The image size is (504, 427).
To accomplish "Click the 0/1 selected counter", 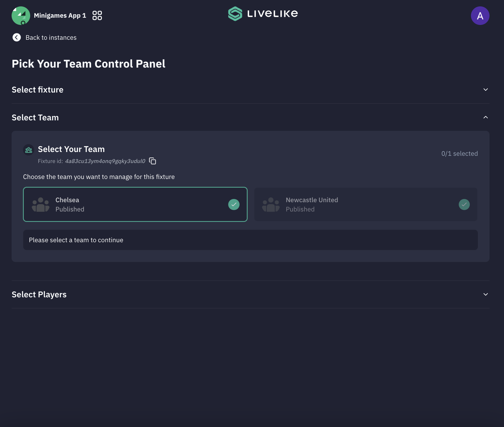I will (x=459, y=154).
